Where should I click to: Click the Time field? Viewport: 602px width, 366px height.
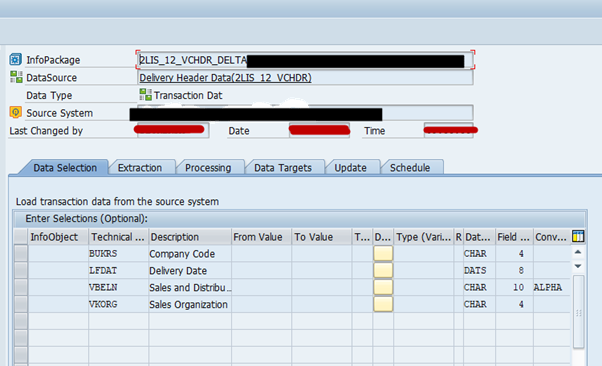(448, 130)
